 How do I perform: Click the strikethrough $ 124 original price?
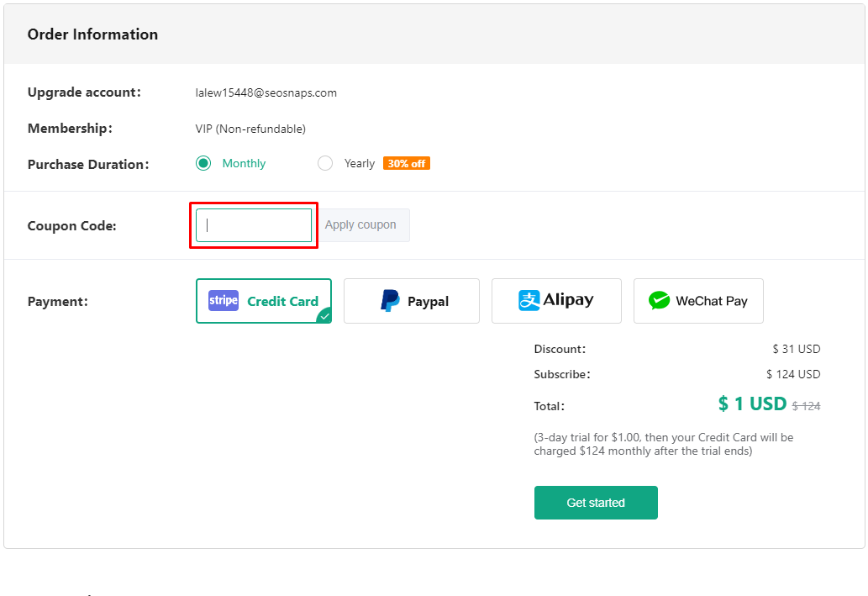[x=806, y=406]
